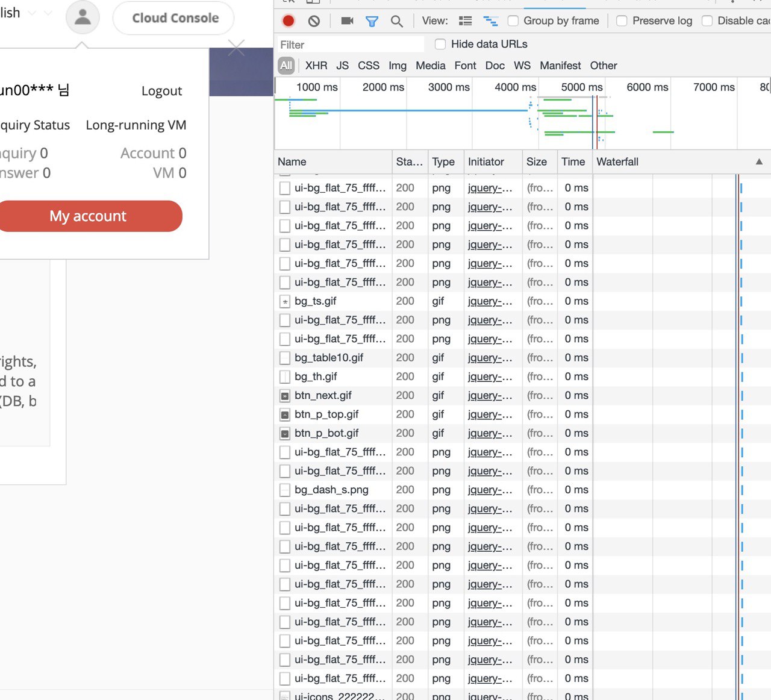Click the user profile avatar icon
This screenshot has height=700, width=771.
coord(83,17)
